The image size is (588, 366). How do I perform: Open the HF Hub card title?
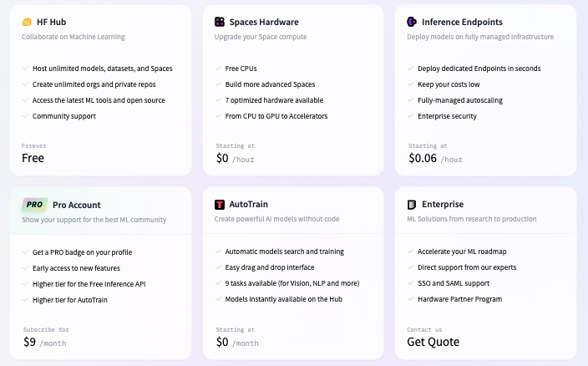[53, 22]
